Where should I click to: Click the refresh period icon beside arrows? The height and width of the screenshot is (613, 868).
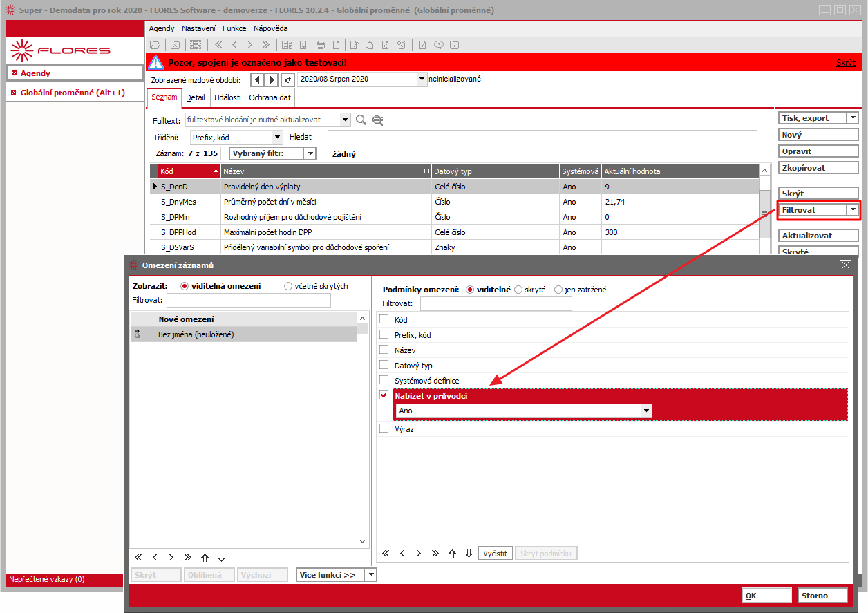point(288,79)
